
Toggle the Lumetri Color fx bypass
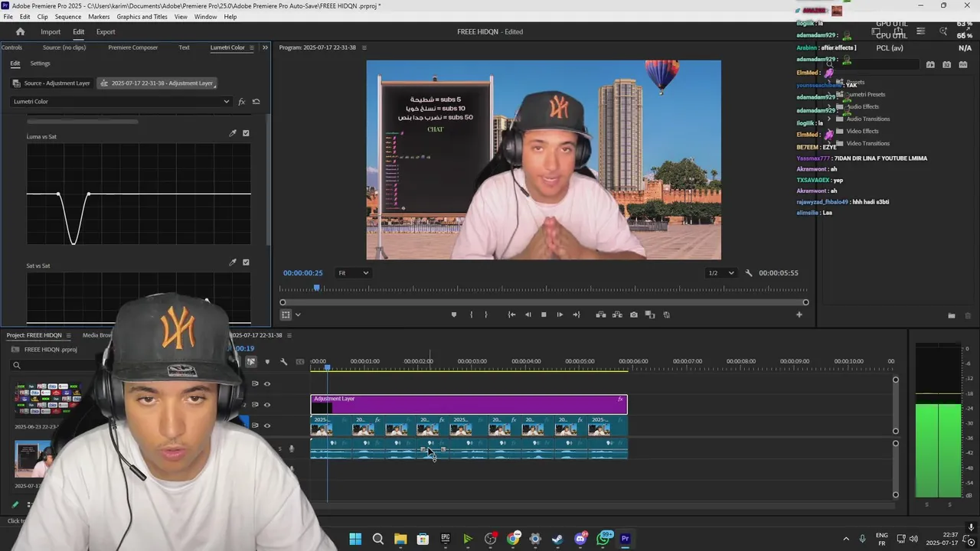coord(241,102)
